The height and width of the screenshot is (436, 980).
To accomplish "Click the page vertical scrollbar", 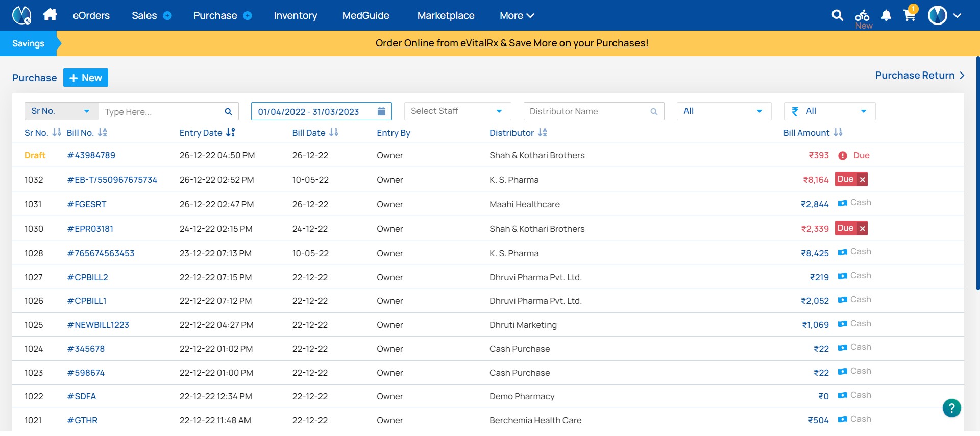I will pos(977,174).
